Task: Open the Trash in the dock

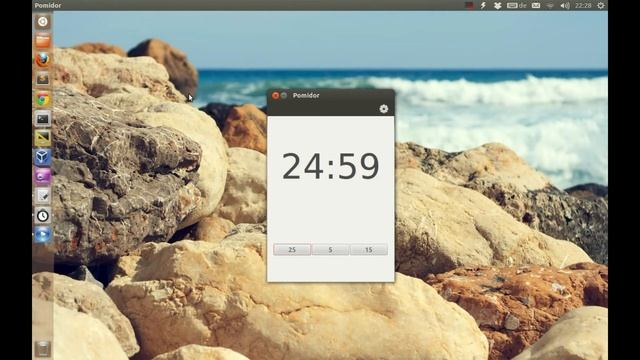Action: point(42,349)
